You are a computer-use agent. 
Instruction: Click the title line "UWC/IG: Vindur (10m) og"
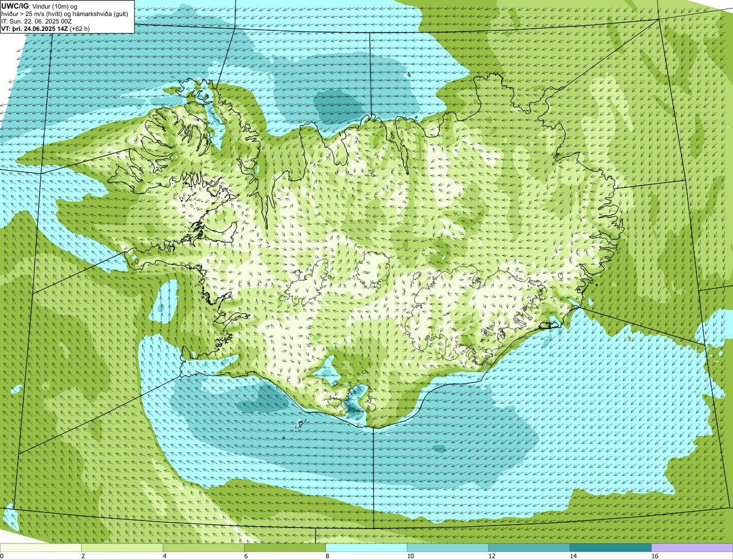coord(40,6)
